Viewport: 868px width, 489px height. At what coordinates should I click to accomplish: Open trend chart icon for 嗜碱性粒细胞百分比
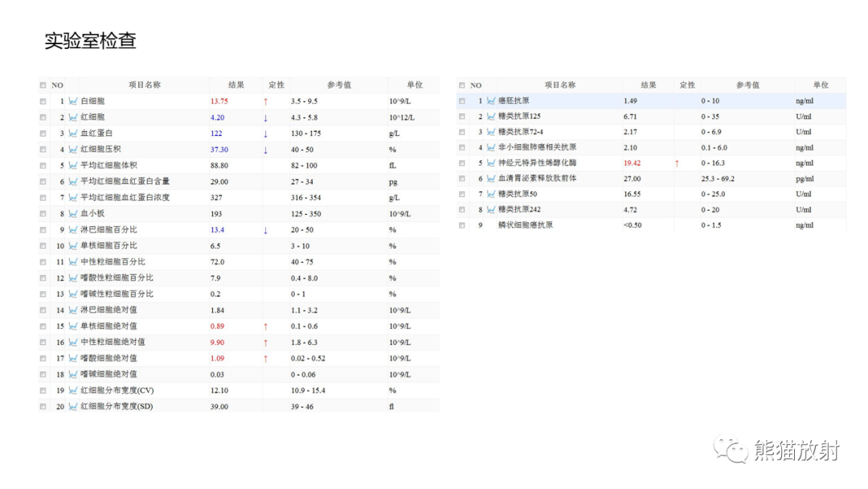[x=72, y=294]
